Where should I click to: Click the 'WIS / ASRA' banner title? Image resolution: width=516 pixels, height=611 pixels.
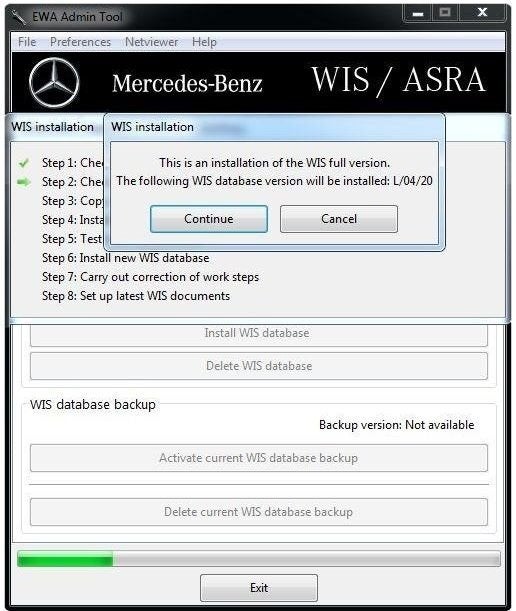click(398, 80)
